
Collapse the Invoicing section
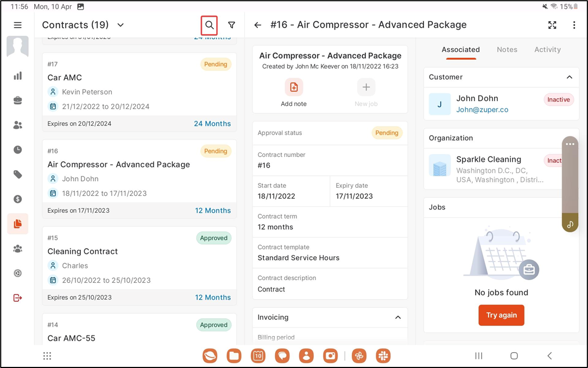[397, 318]
